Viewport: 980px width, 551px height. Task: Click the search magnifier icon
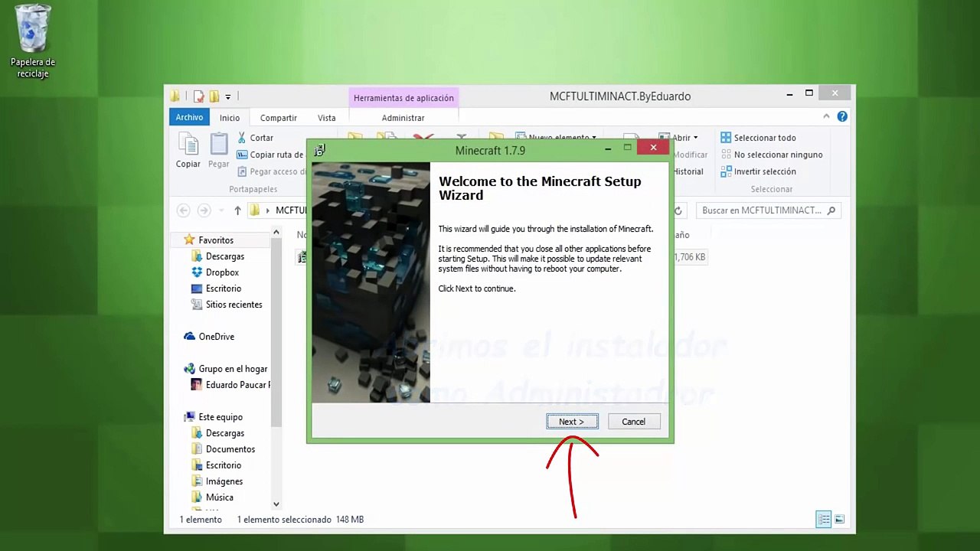pos(831,210)
